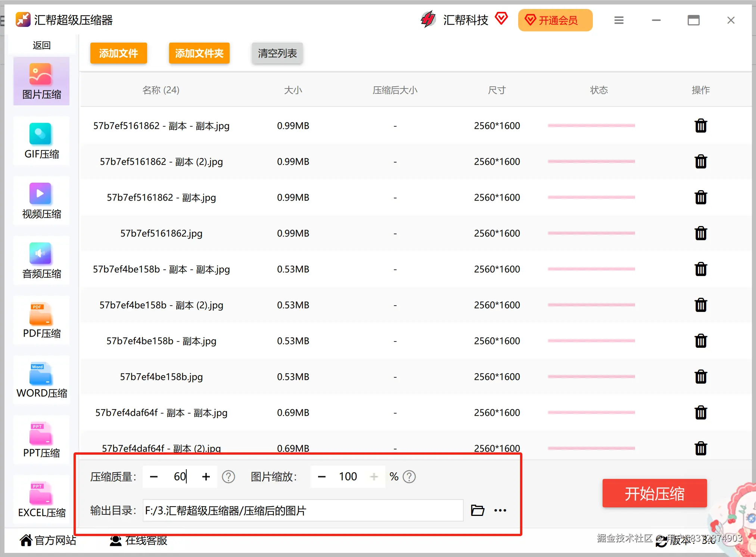Image resolution: width=756 pixels, height=557 pixels.
Task: Open PPT压缩 from sidebar
Action: tap(41, 440)
